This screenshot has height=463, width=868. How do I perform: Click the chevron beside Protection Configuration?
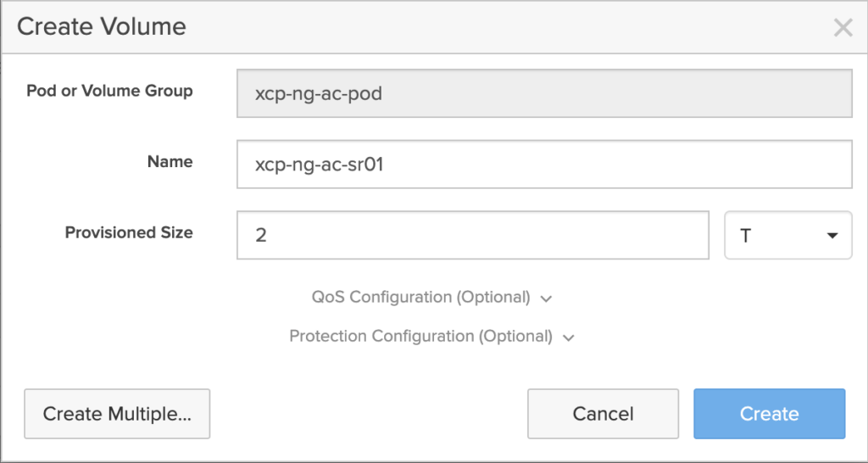(x=569, y=337)
